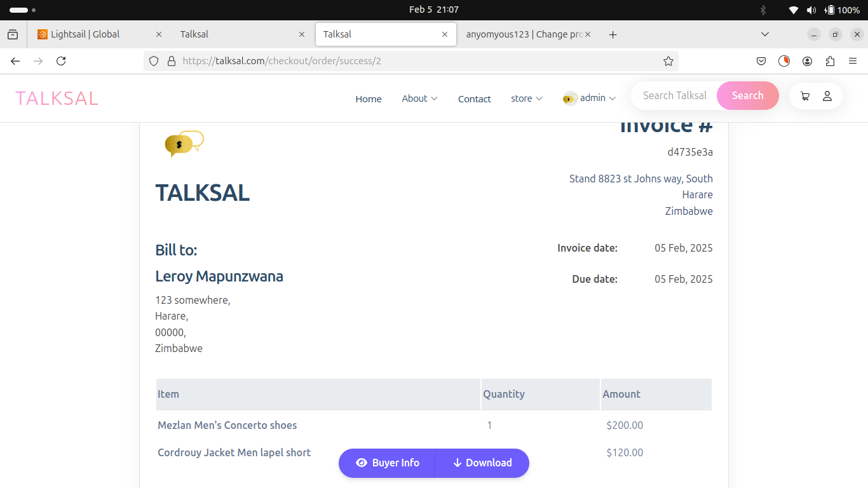Click the pink Search button
The width and height of the screenshot is (868, 488).
coord(747,96)
